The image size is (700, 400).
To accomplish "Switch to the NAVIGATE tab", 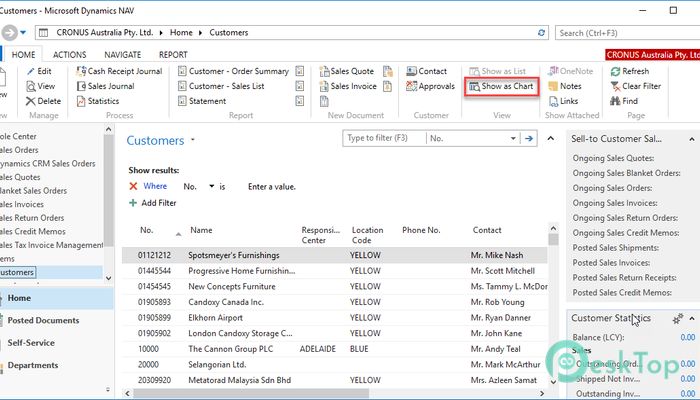I will [x=123, y=54].
